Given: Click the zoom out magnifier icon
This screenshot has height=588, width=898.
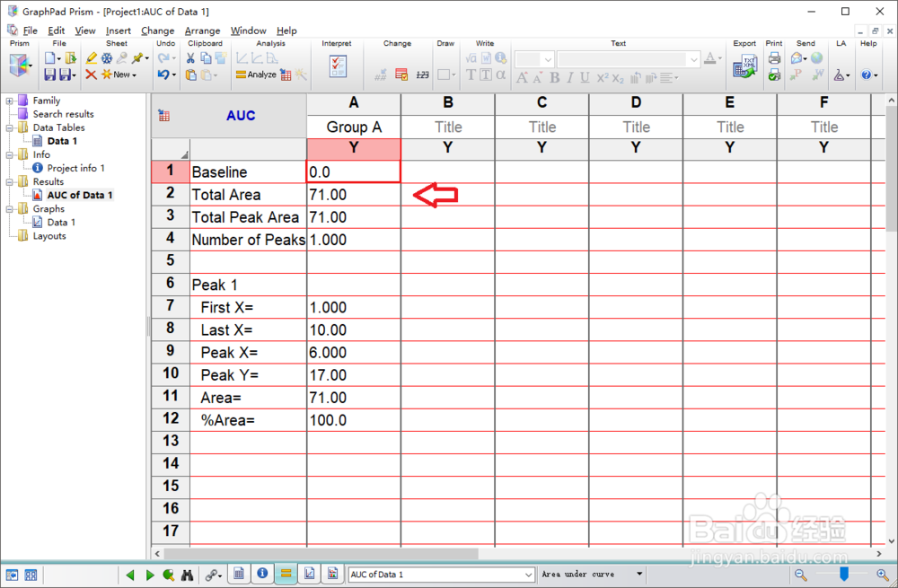Looking at the screenshot, I should pyautogui.click(x=801, y=575).
